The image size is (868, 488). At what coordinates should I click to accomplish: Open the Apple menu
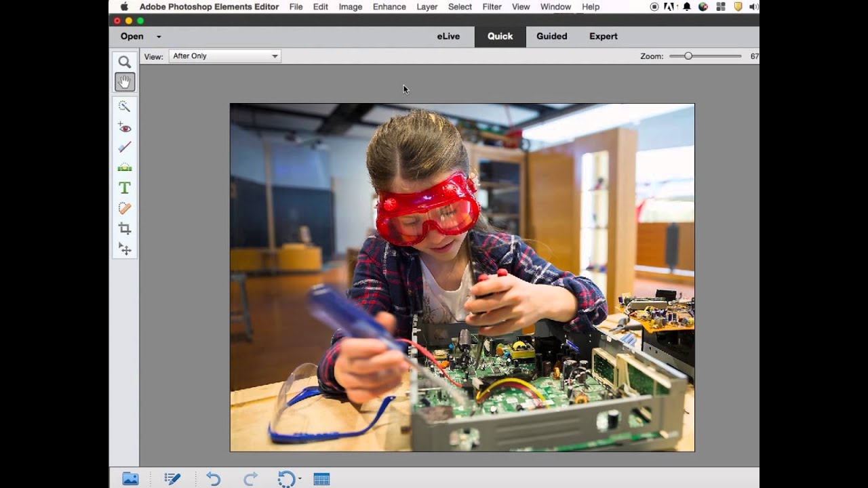point(124,7)
